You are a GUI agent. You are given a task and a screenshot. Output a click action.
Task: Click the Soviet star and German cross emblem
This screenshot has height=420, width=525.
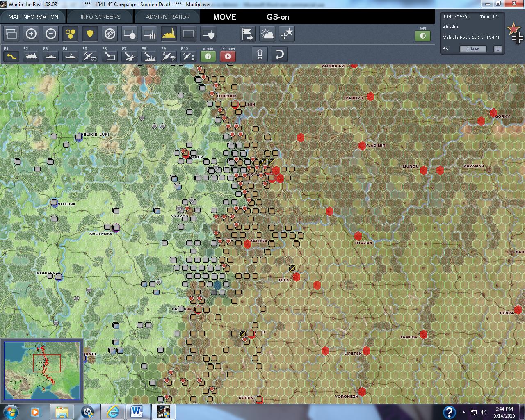pos(516,33)
